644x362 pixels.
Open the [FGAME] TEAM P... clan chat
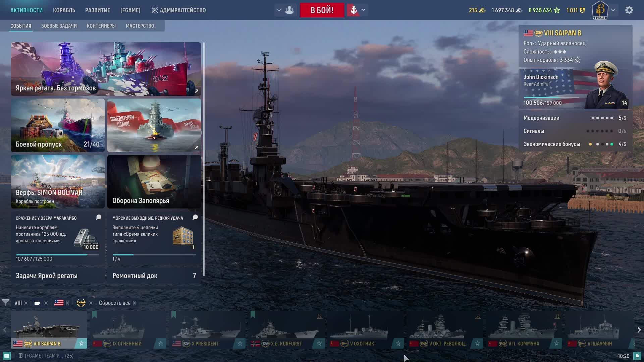click(46, 356)
